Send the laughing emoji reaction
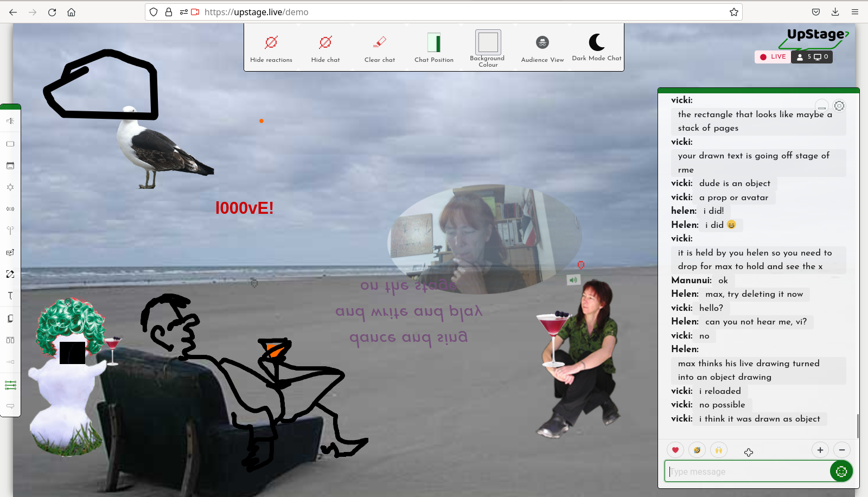Viewport: 868px width, 497px height. pyautogui.click(x=697, y=450)
